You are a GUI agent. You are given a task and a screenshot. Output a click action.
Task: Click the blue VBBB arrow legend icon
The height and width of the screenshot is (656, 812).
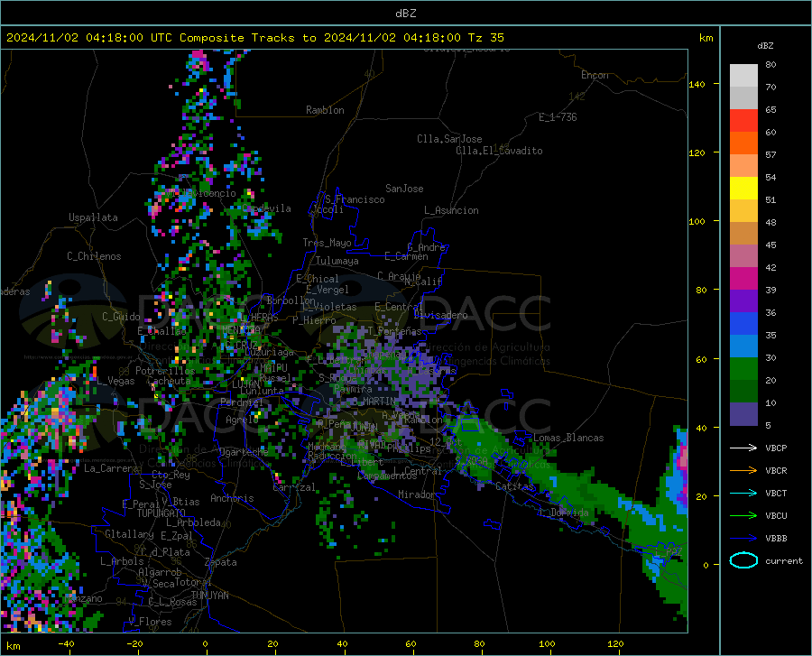[x=743, y=539]
